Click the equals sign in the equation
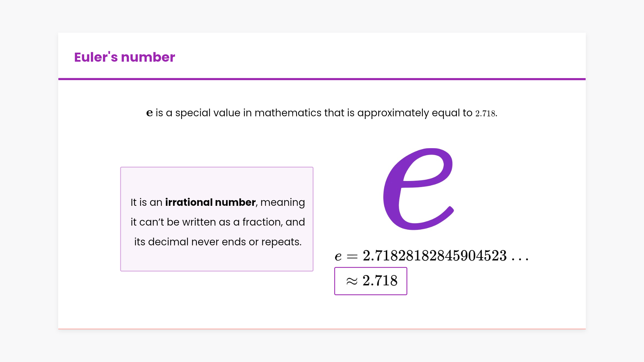The height and width of the screenshot is (362, 644). coord(352,257)
